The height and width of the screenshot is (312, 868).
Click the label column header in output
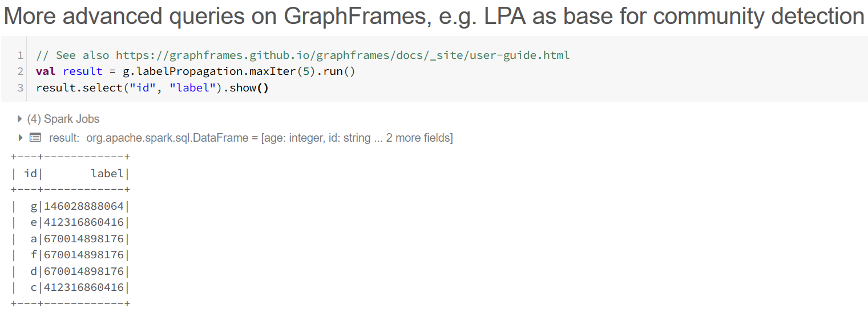(107, 174)
